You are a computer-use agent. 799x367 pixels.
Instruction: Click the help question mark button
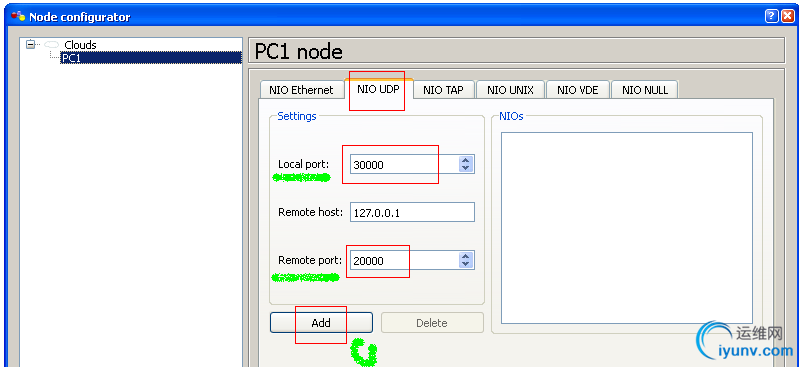(771, 16)
